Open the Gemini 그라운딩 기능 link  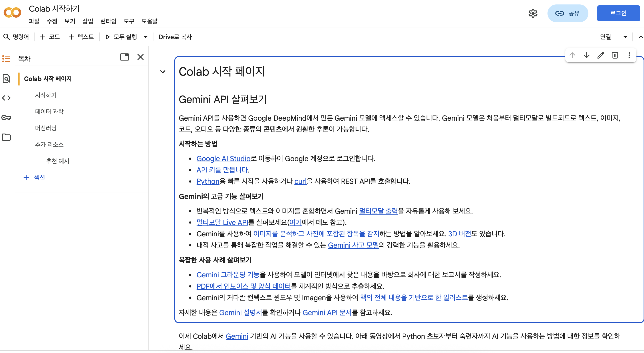(x=228, y=275)
